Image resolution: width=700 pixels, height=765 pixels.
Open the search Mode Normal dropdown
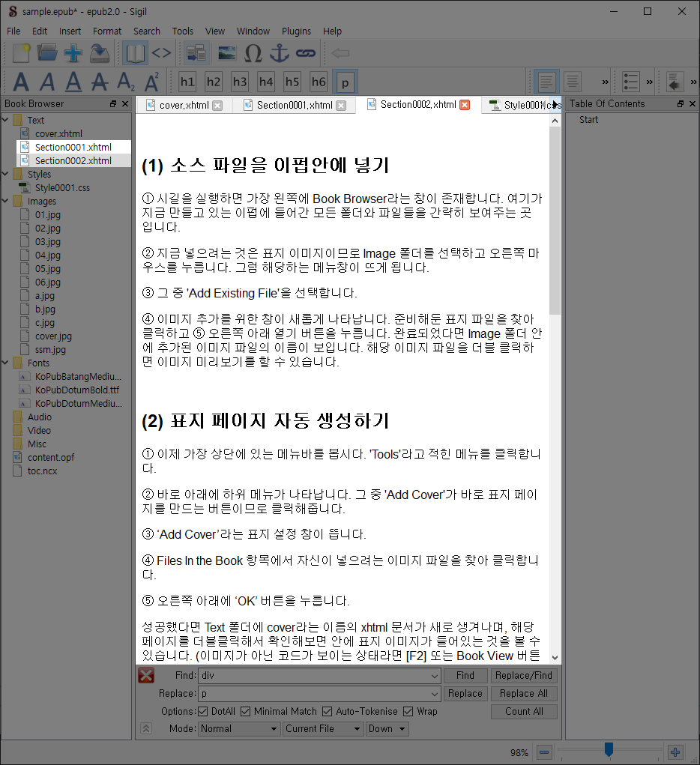(x=239, y=728)
